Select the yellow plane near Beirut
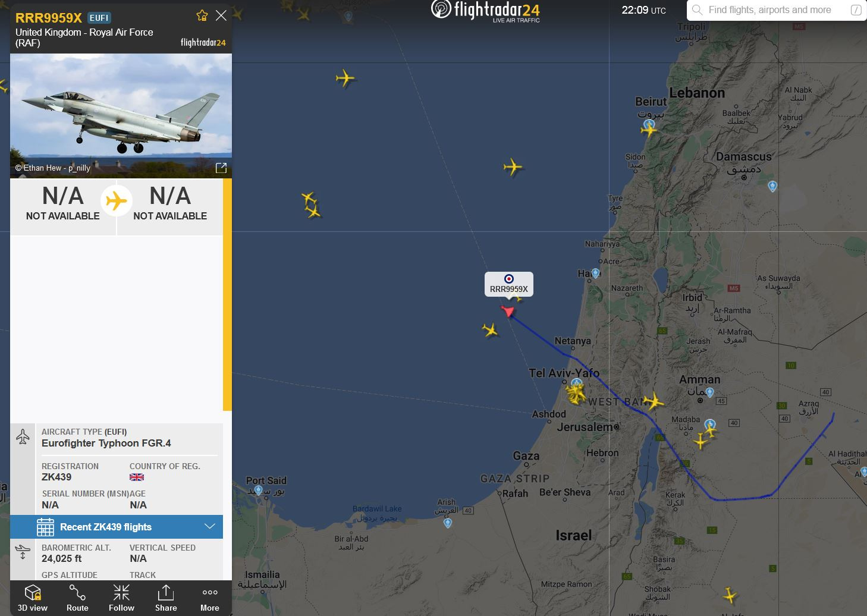The width and height of the screenshot is (867, 616). pos(649,130)
